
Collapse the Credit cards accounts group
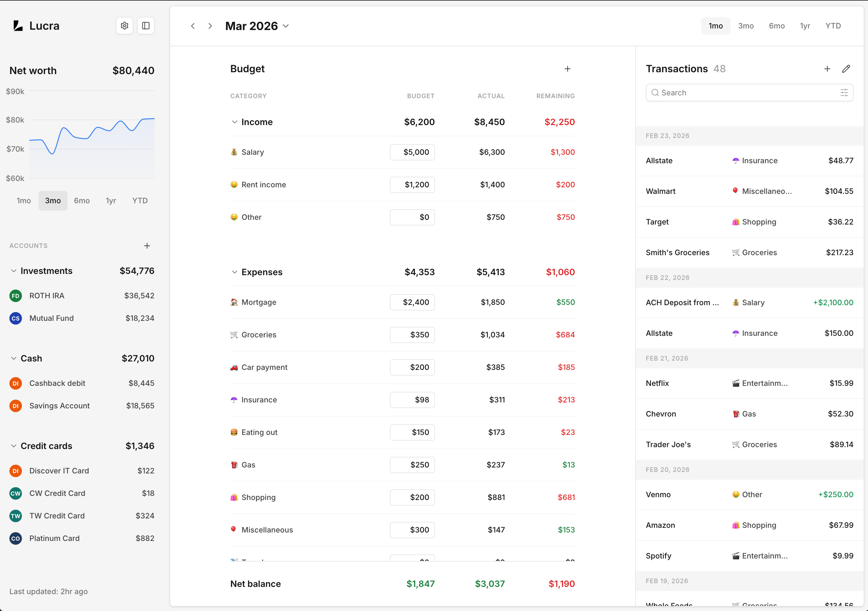[13, 446]
